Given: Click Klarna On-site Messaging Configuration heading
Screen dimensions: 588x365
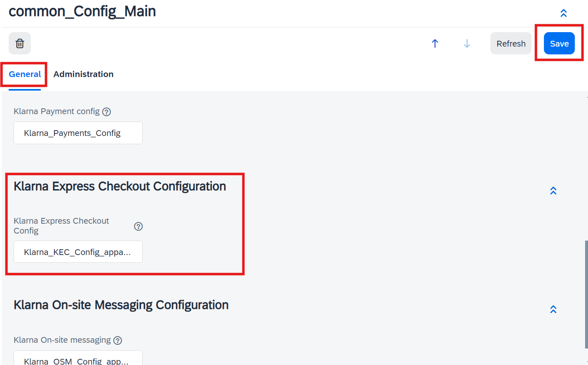Looking at the screenshot, I should coord(121,305).
